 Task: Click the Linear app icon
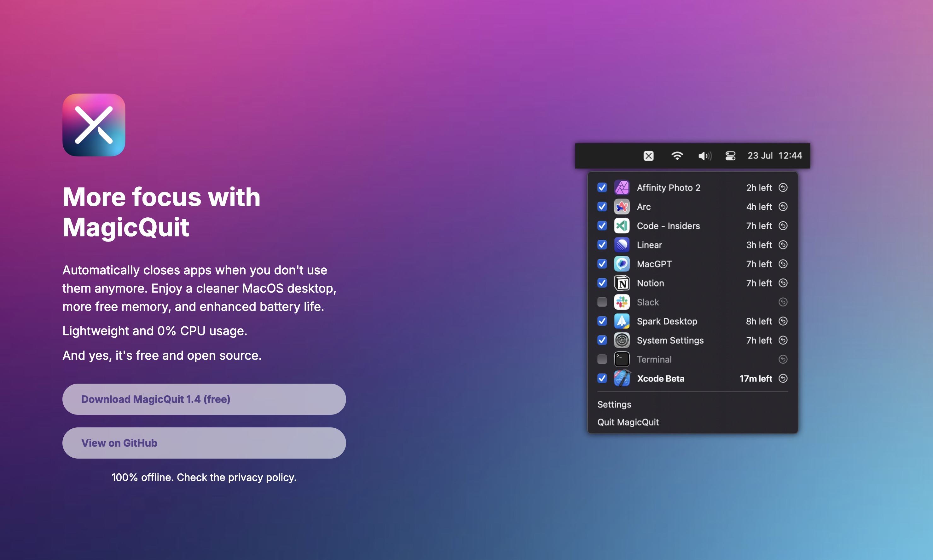[622, 245]
